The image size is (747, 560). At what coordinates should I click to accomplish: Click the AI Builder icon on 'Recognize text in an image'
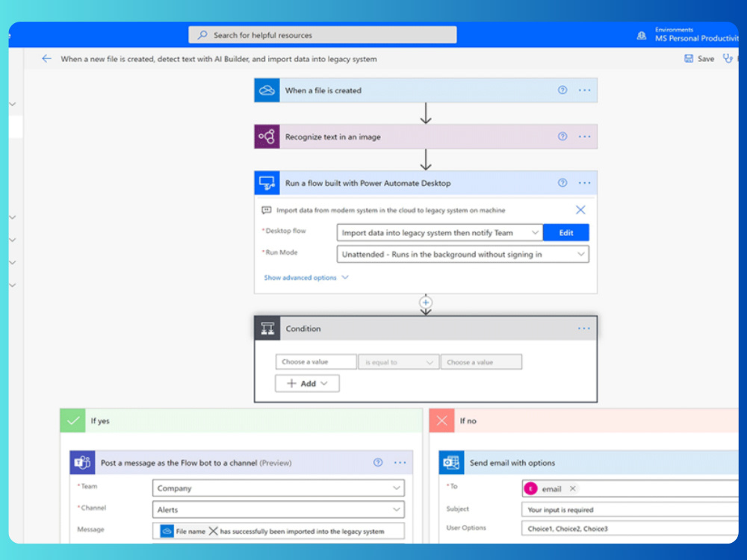[267, 137]
